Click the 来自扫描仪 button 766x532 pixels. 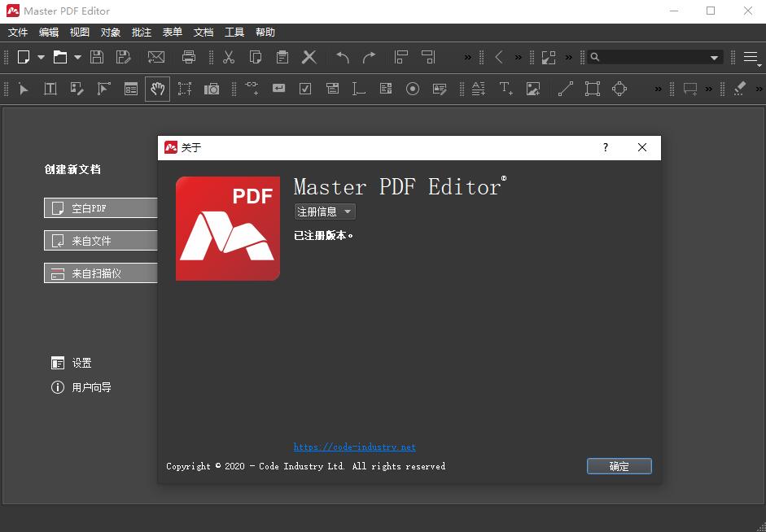pos(101,273)
